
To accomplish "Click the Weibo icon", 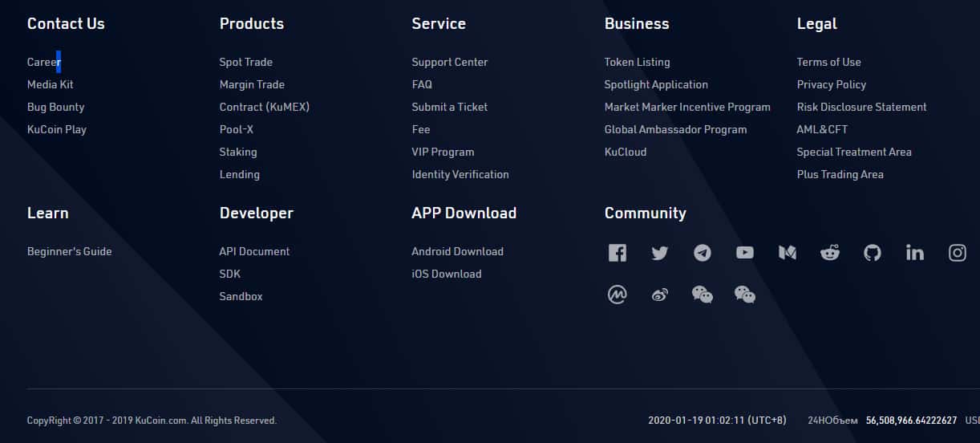I will click(x=659, y=295).
